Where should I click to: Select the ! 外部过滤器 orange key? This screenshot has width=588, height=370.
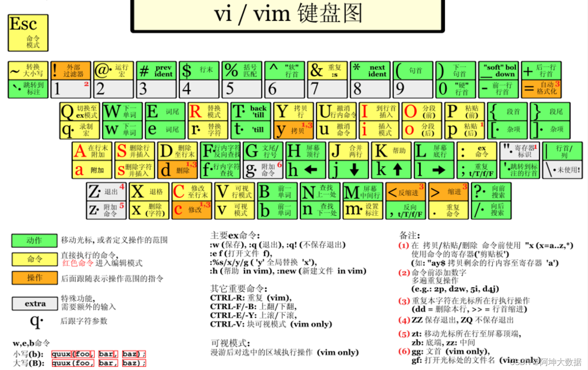pyautogui.click(x=71, y=70)
